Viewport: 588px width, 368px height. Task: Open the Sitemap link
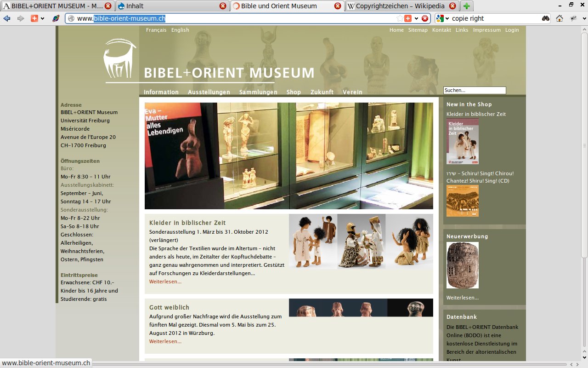point(418,30)
